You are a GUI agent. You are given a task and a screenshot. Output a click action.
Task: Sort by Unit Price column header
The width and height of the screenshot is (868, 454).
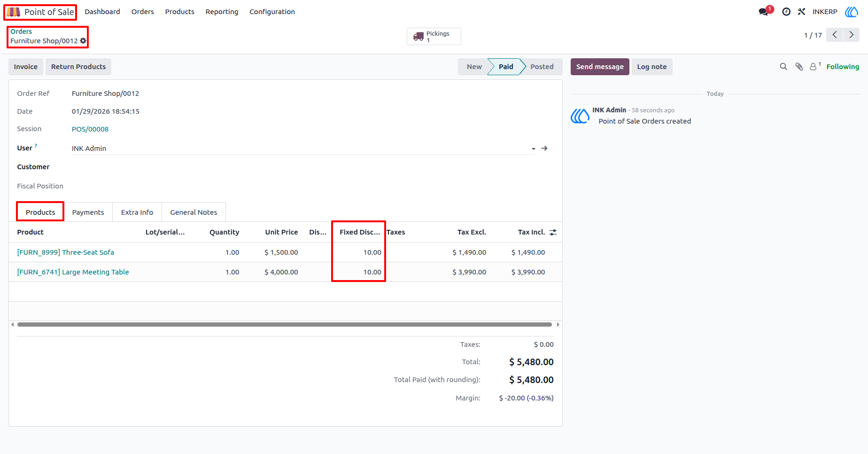click(x=281, y=232)
